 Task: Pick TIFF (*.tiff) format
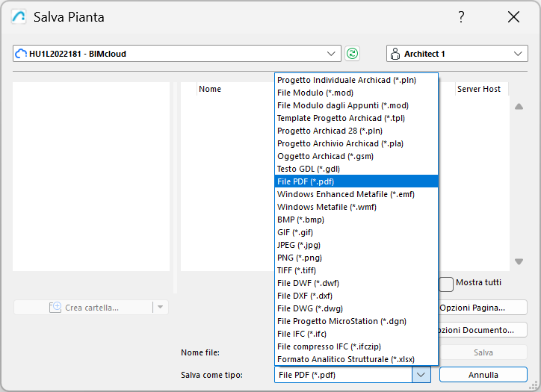[x=356, y=270]
